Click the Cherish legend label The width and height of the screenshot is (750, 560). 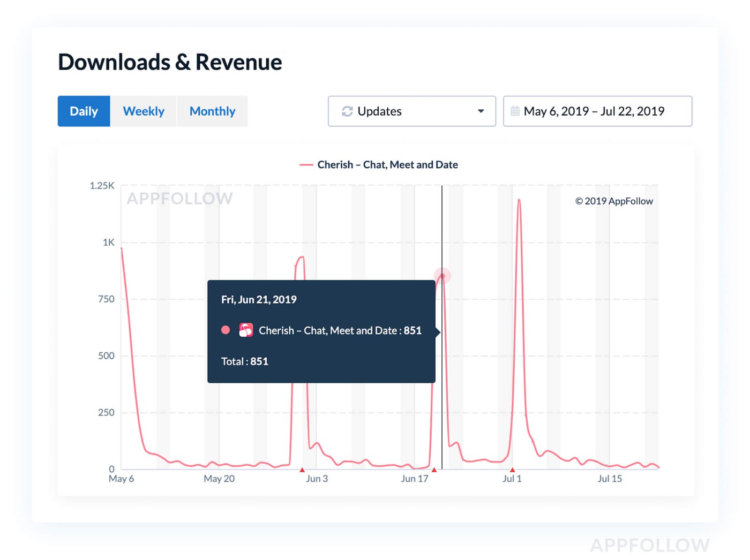point(387,165)
